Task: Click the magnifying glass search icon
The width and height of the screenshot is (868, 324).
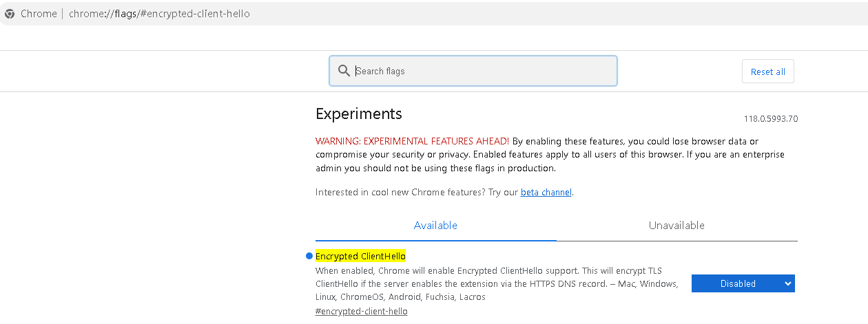Action: (344, 71)
